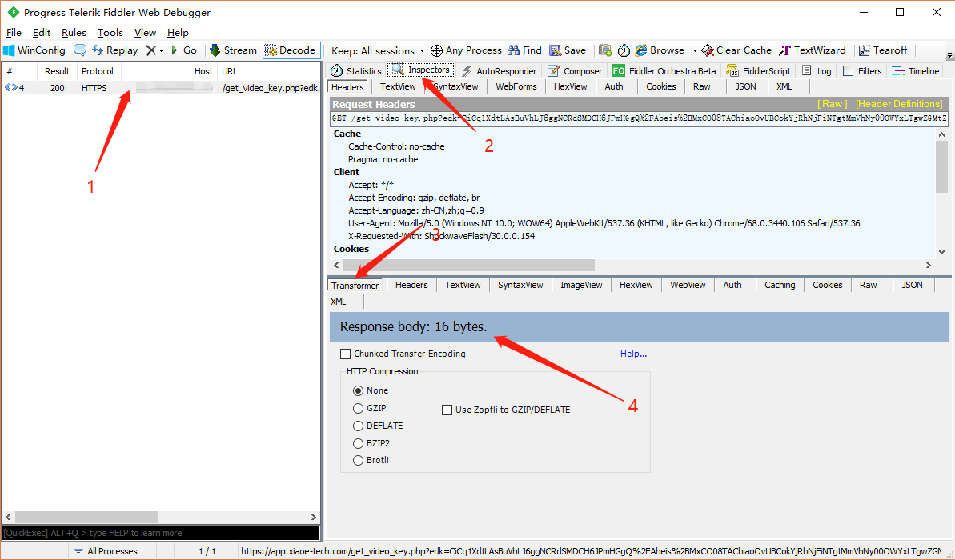Select the DEFLATE compression option

[x=358, y=426]
